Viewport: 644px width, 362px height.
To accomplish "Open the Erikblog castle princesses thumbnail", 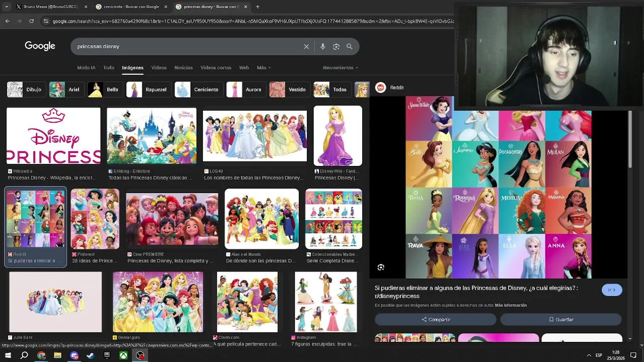I will 151,136.
